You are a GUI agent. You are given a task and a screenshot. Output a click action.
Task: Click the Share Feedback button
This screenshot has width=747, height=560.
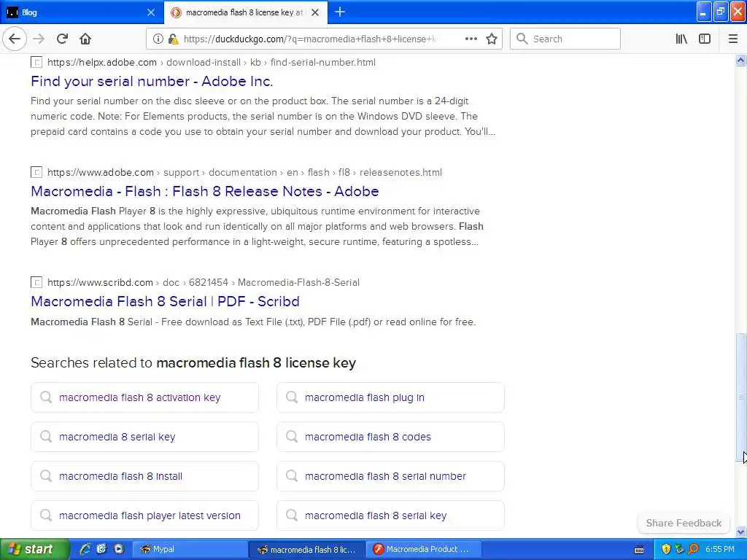[684, 523]
